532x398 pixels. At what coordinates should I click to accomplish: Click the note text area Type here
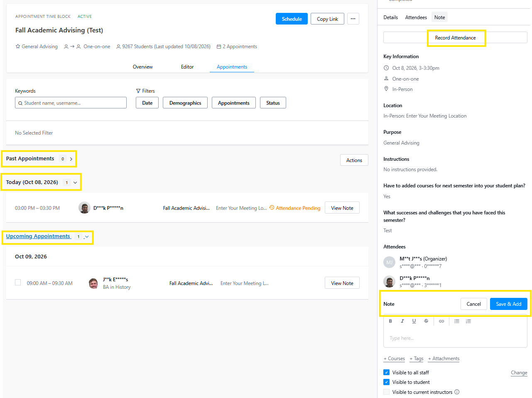click(x=455, y=338)
